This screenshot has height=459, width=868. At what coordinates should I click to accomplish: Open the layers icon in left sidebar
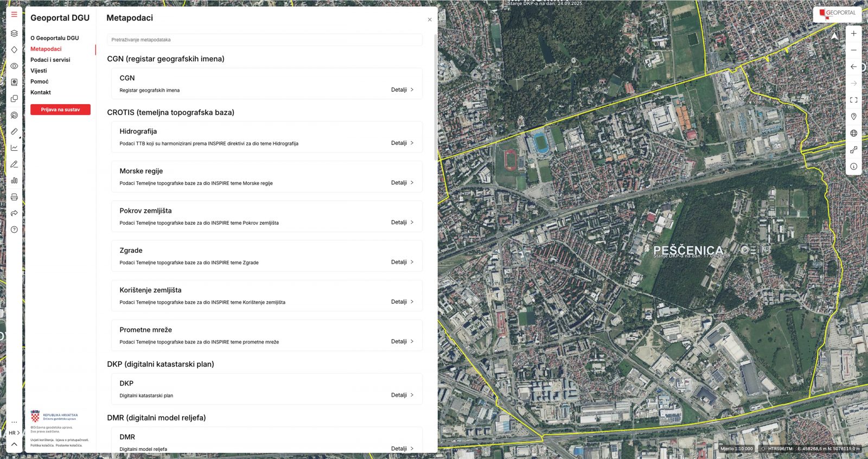(x=14, y=33)
